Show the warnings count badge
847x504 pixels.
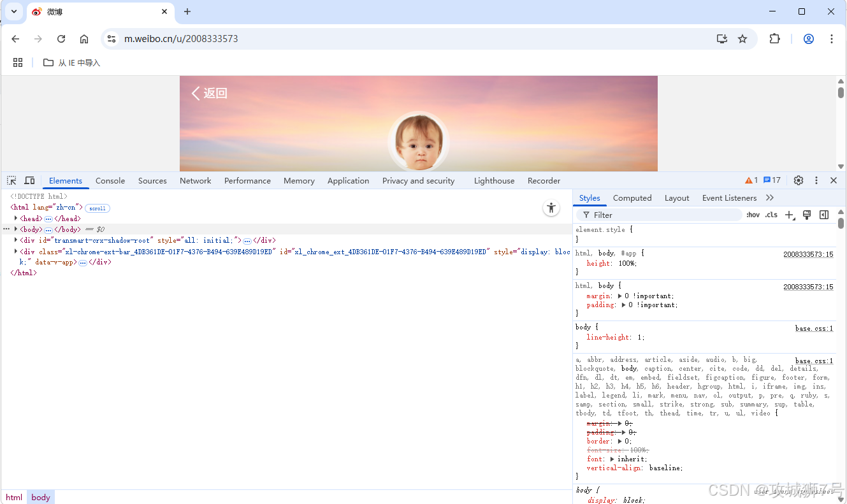[751, 180]
